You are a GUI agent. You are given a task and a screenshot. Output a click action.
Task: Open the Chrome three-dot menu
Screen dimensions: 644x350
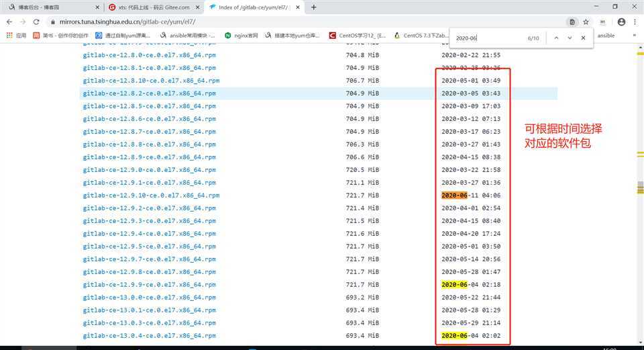pyautogui.click(x=635, y=21)
